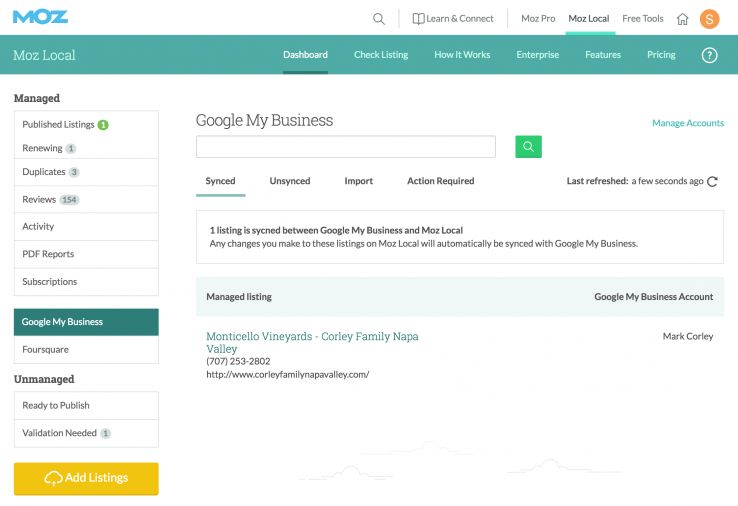738x506 pixels.
Task: Go to the Pricing page
Action: pos(661,55)
